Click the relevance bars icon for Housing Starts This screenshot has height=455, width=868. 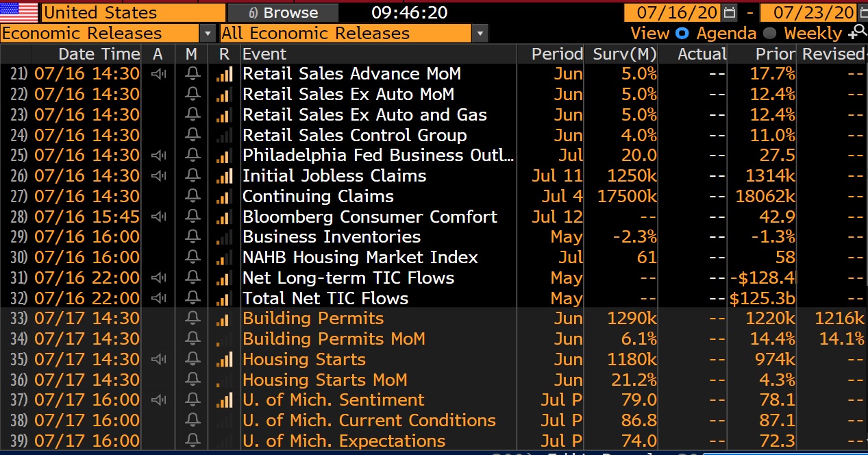(224, 359)
